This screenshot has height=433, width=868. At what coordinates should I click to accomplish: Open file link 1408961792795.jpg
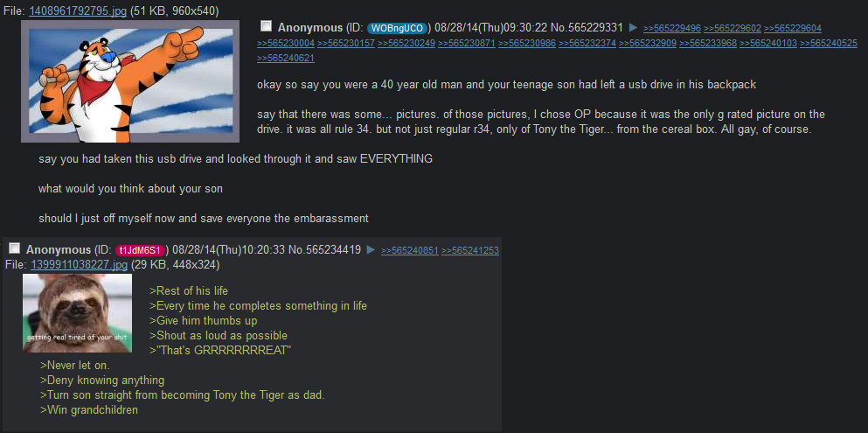click(78, 10)
